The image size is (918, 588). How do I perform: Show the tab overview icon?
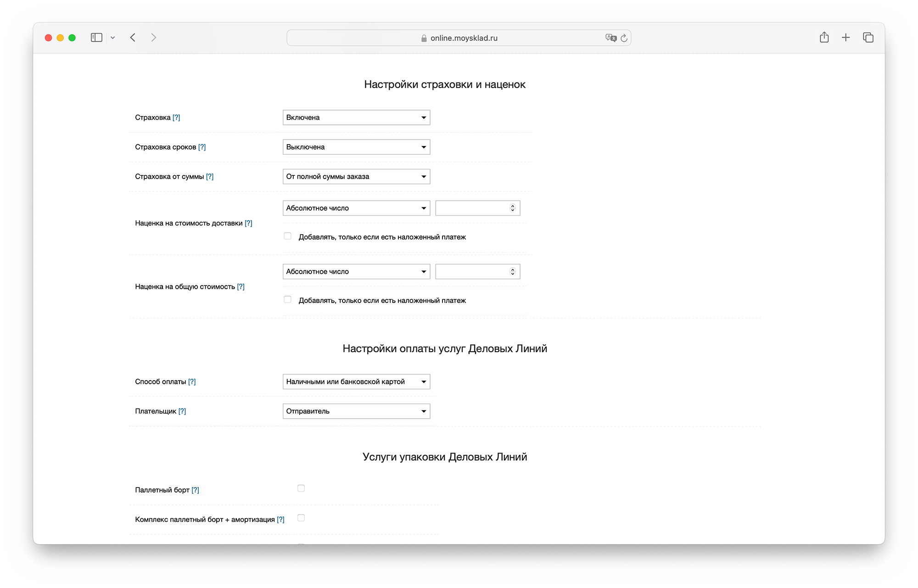tap(868, 38)
